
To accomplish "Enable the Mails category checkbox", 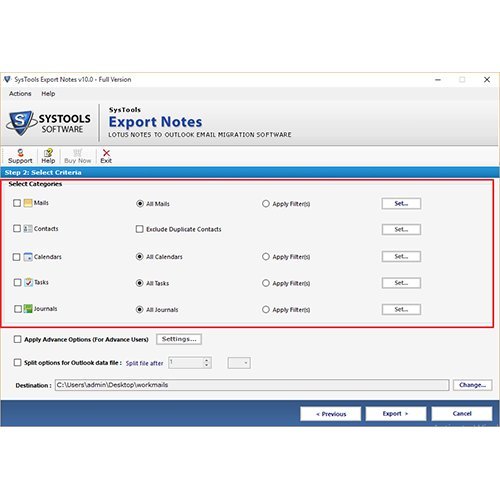I will 17,203.
